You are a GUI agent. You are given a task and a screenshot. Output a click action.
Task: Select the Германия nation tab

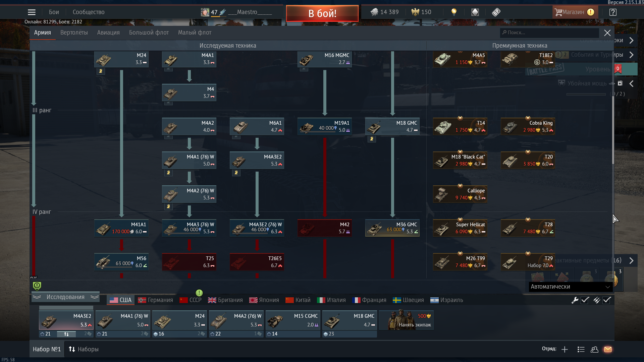point(155,300)
